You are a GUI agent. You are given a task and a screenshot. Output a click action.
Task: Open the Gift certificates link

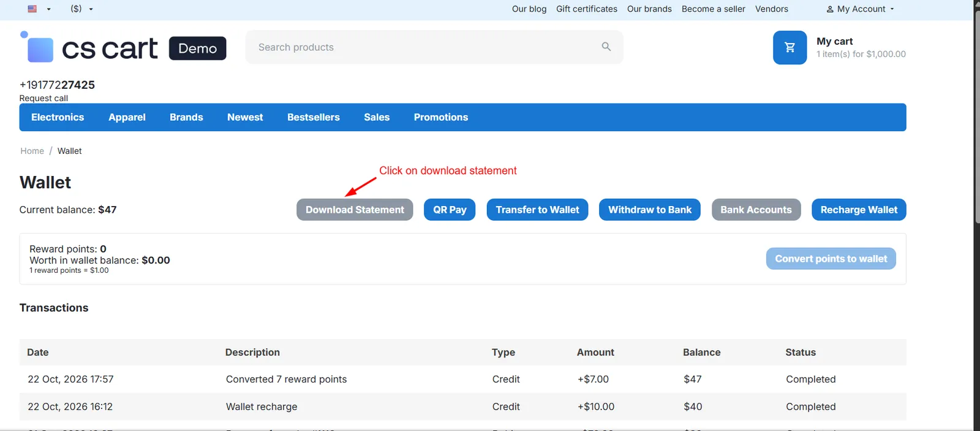[x=587, y=9]
